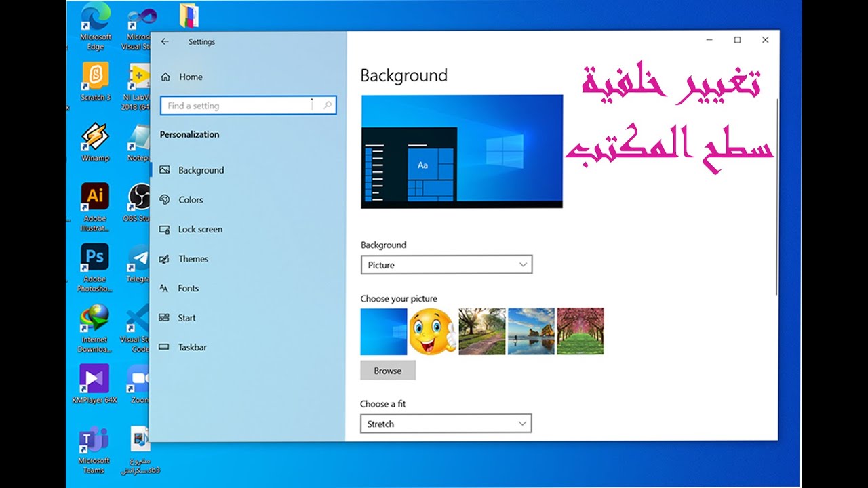Viewport: 868px width, 488px height.
Task: Expand the Choose a fit dropdown showing Stretch
Action: (446, 424)
